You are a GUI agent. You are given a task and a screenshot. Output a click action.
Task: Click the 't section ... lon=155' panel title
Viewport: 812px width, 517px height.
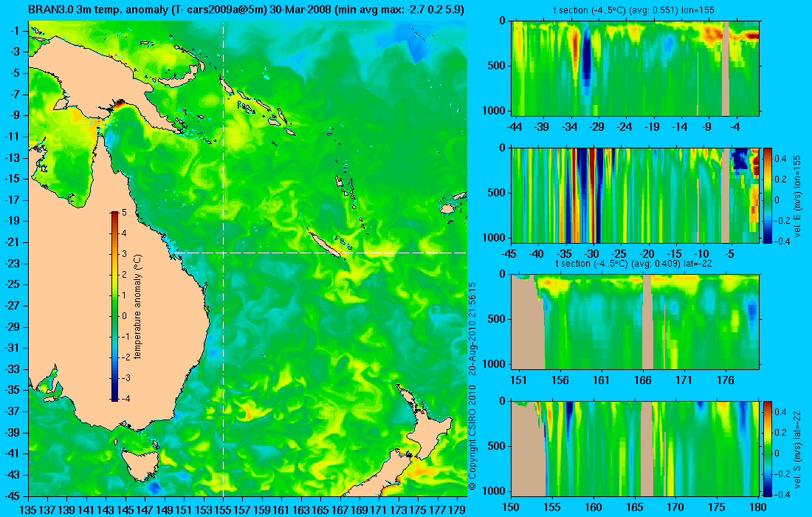[x=634, y=10]
